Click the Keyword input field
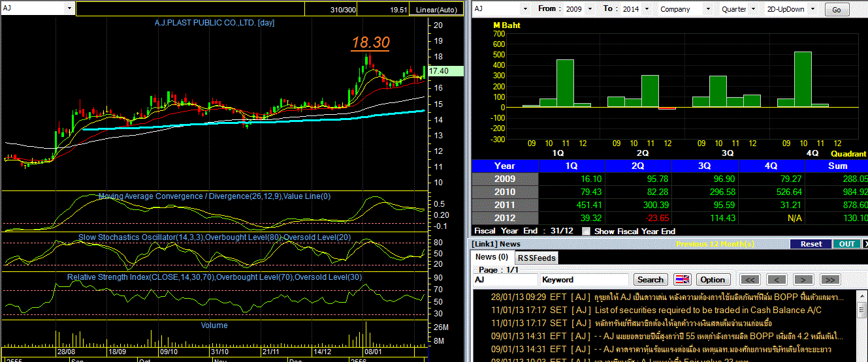The image size is (868, 362). [585, 279]
